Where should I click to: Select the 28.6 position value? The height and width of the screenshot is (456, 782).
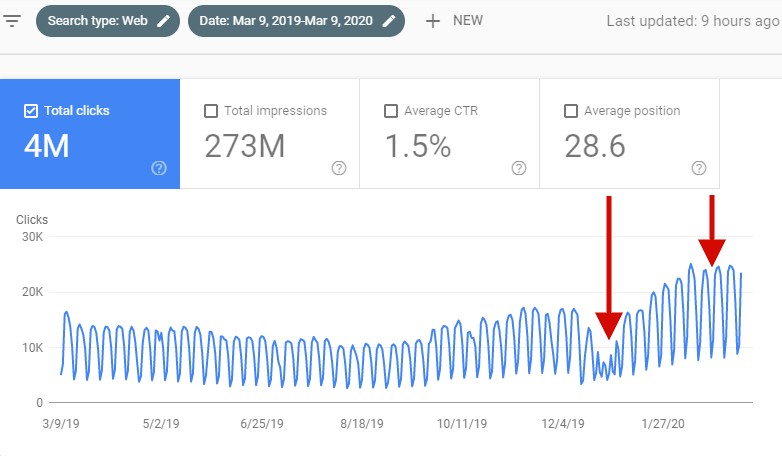[x=595, y=146]
